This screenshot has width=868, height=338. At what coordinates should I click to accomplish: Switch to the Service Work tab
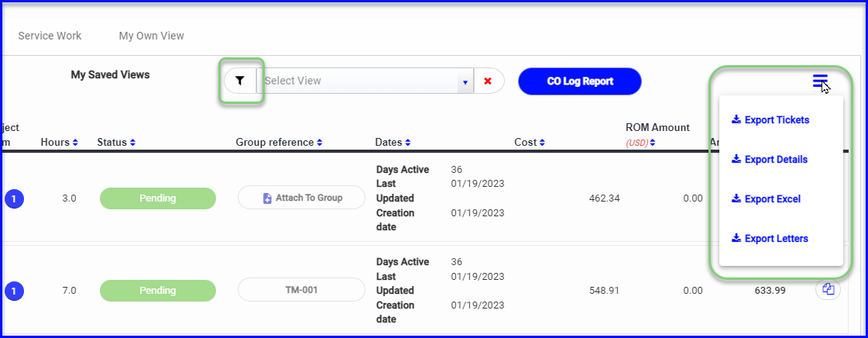click(50, 36)
